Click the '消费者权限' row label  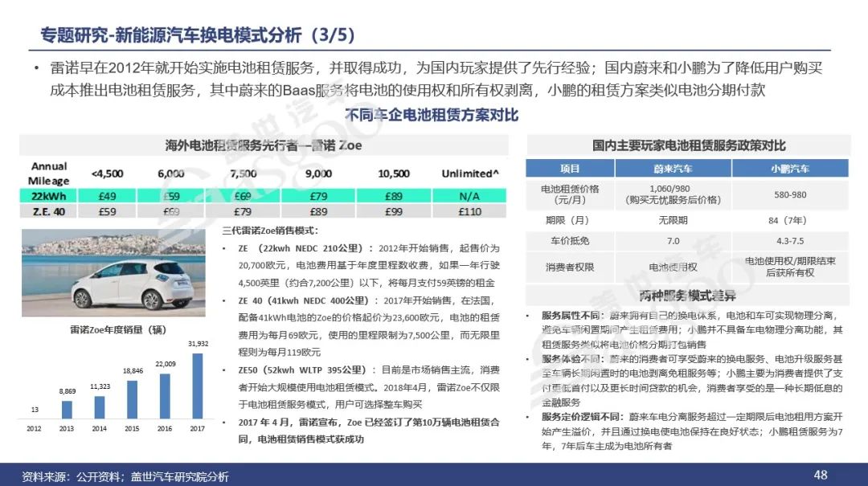(x=570, y=268)
